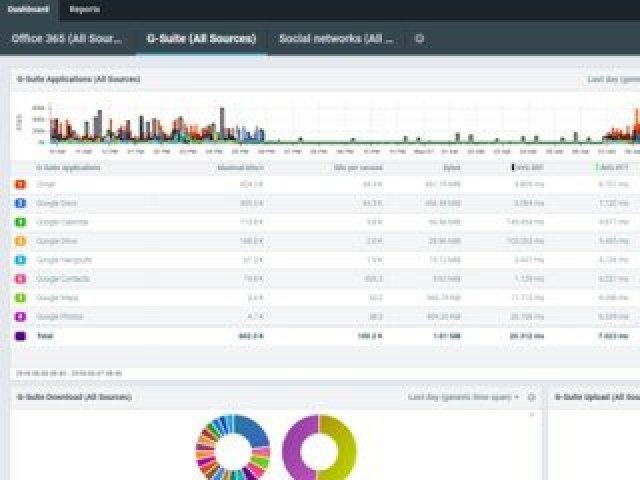Sort by the Bits per second column header

[358, 167]
